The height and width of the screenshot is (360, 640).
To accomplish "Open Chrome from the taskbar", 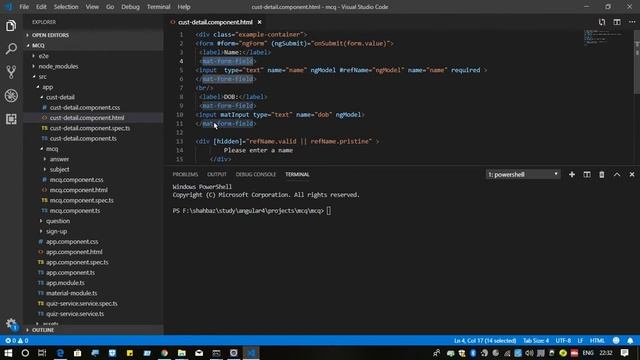I will tap(164, 353).
